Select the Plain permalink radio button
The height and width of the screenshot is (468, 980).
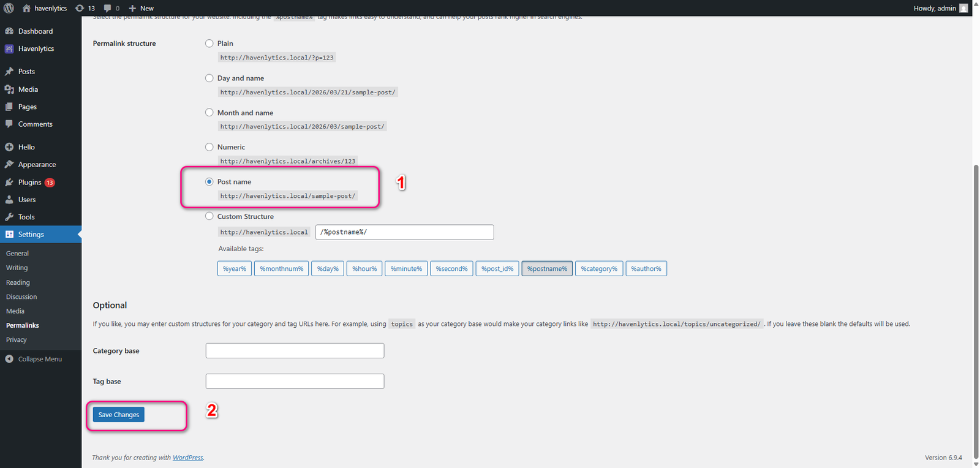(x=209, y=43)
